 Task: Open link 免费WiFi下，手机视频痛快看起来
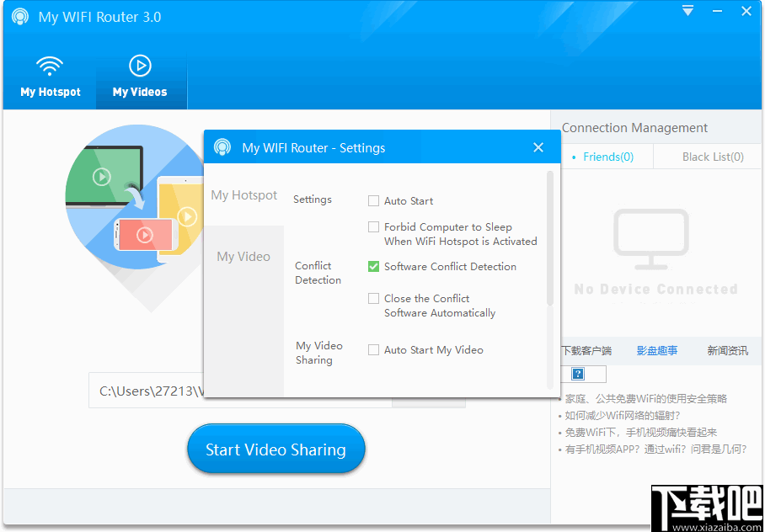[640, 433]
